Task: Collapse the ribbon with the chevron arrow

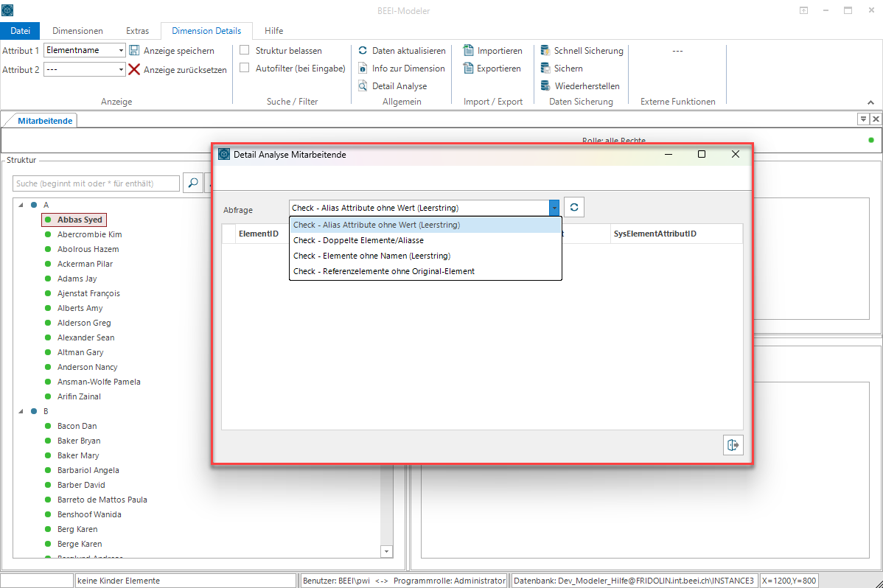Action: pyautogui.click(x=870, y=102)
